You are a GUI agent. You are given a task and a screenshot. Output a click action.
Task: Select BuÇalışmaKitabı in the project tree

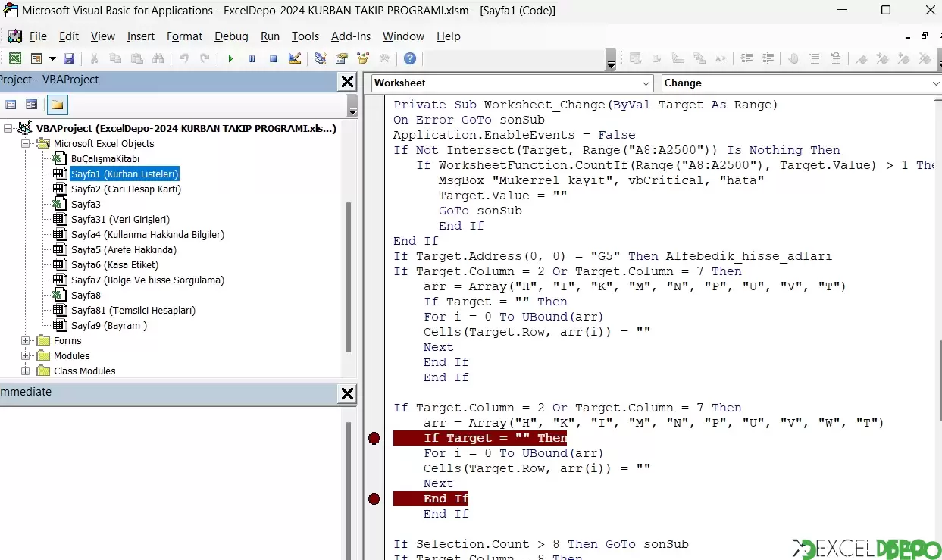pos(105,158)
